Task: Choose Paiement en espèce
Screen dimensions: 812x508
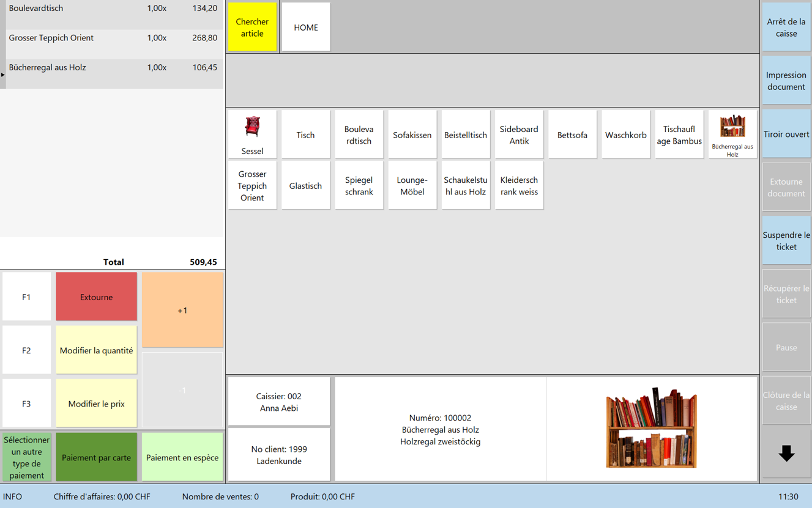Action: point(182,457)
